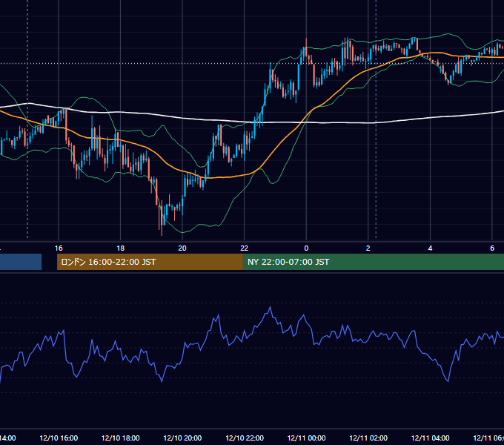Select the ロンドン 16:00-22:00 JST session bar
The height and width of the screenshot is (445, 504).
150,262
